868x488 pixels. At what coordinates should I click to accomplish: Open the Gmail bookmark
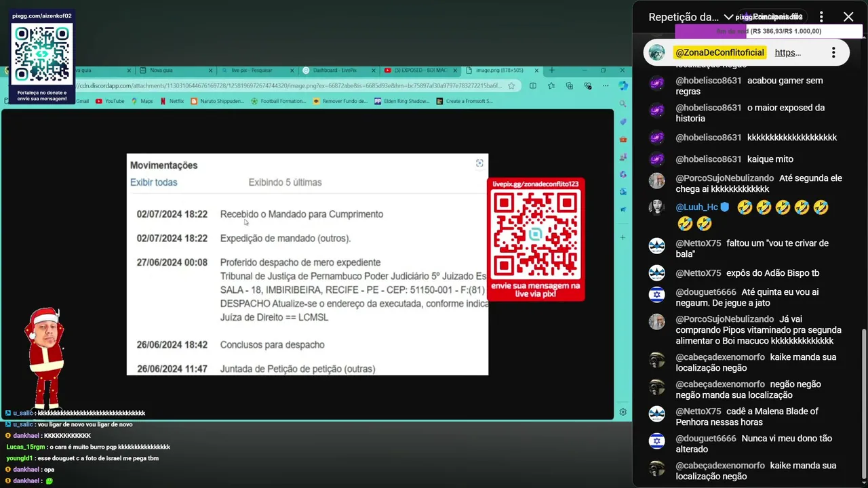point(82,101)
